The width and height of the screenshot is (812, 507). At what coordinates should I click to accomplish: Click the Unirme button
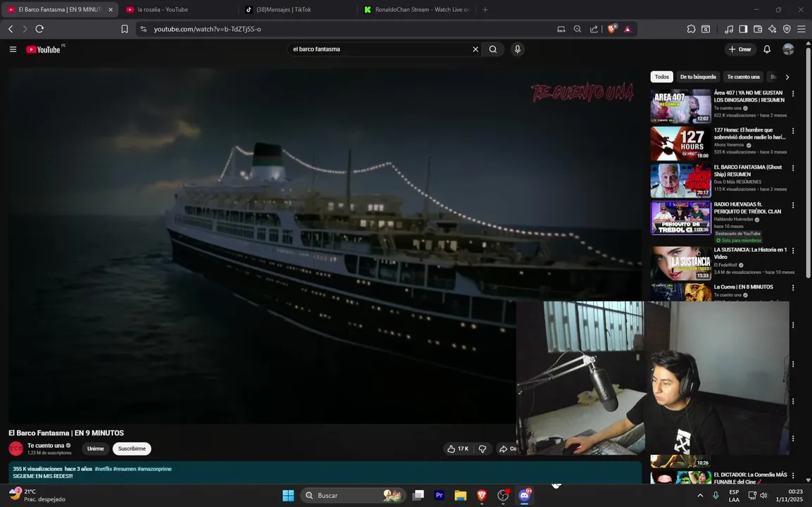tap(95, 449)
